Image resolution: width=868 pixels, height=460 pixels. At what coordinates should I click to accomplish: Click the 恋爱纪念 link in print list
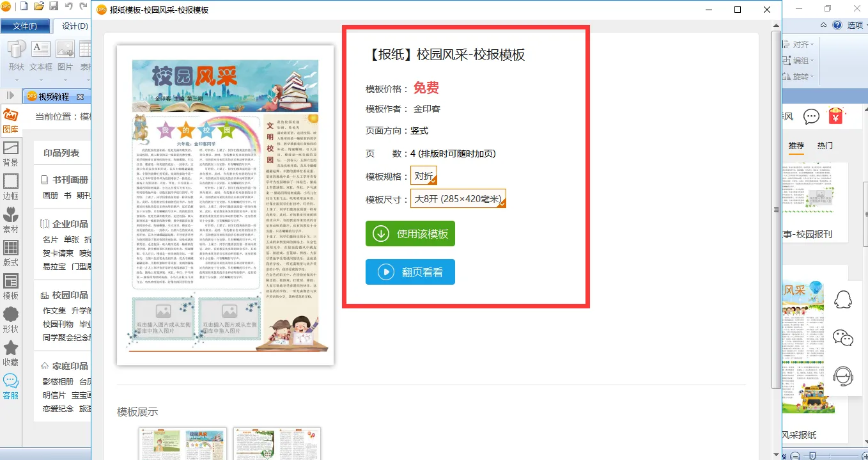(58, 408)
